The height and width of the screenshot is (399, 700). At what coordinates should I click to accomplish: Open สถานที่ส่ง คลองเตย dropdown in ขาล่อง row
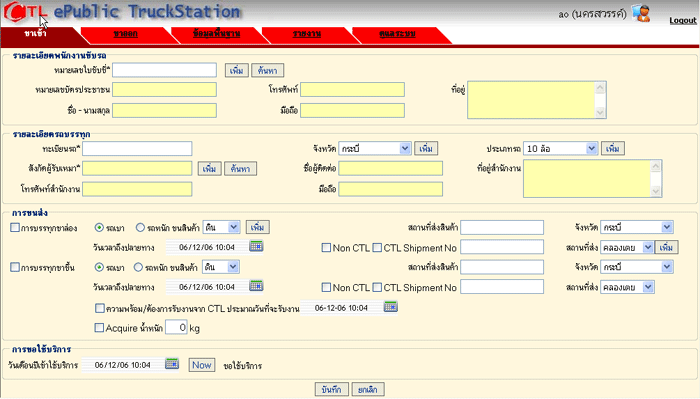tap(627, 247)
